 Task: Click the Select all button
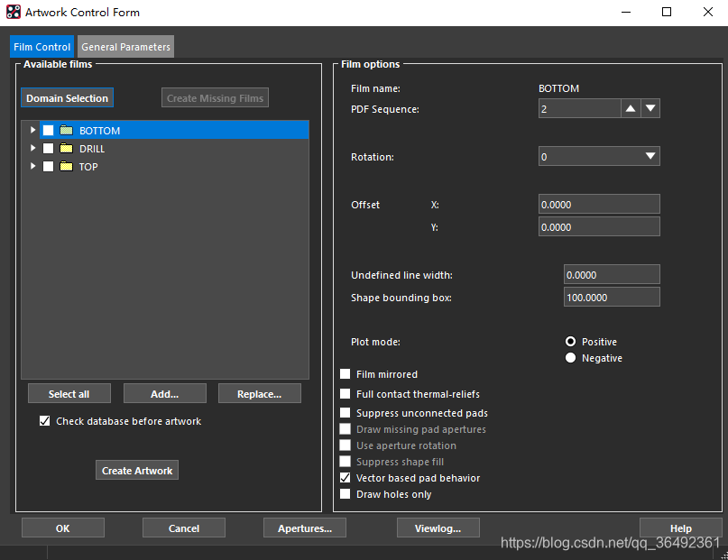[69, 394]
